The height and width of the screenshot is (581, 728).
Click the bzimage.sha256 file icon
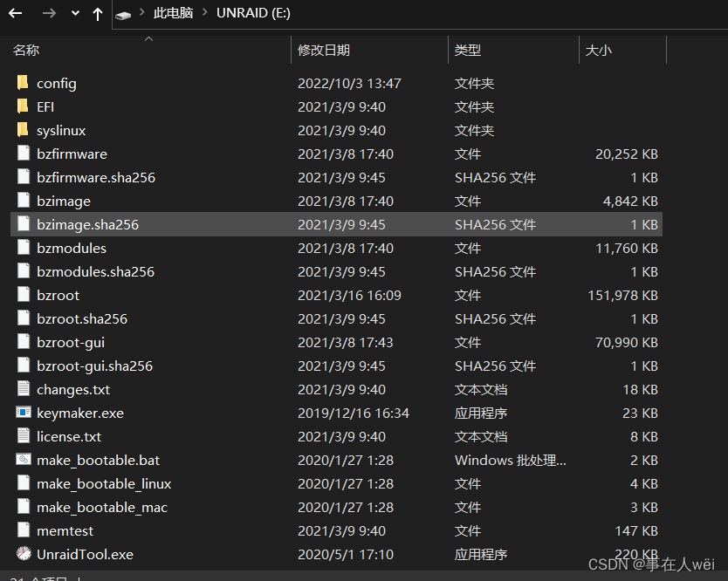tap(24, 223)
